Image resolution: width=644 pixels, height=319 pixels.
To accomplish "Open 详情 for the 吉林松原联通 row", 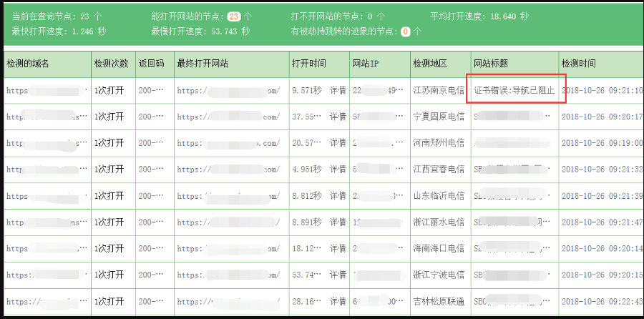I will 337,301.
